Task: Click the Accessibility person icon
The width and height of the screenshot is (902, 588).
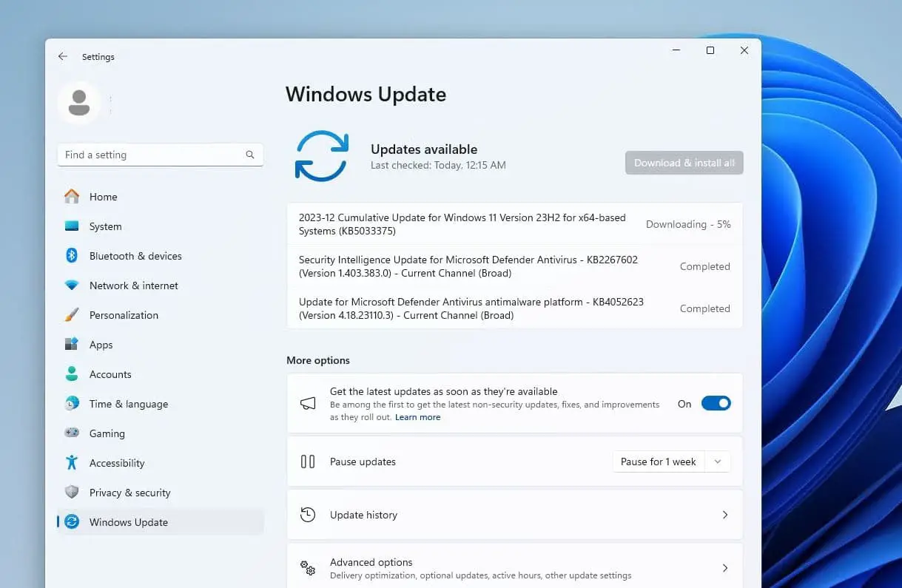Action: pyautogui.click(x=73, y=463)
